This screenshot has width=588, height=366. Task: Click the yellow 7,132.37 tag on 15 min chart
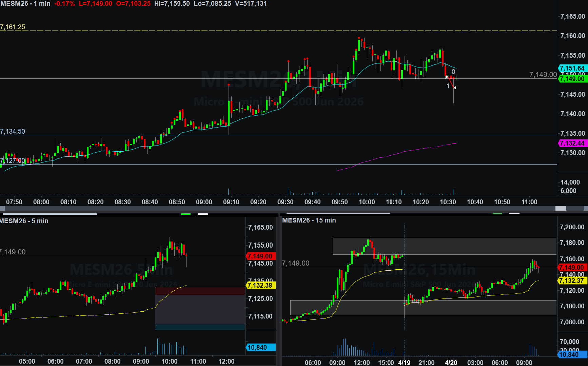click(x=572, y=281)
